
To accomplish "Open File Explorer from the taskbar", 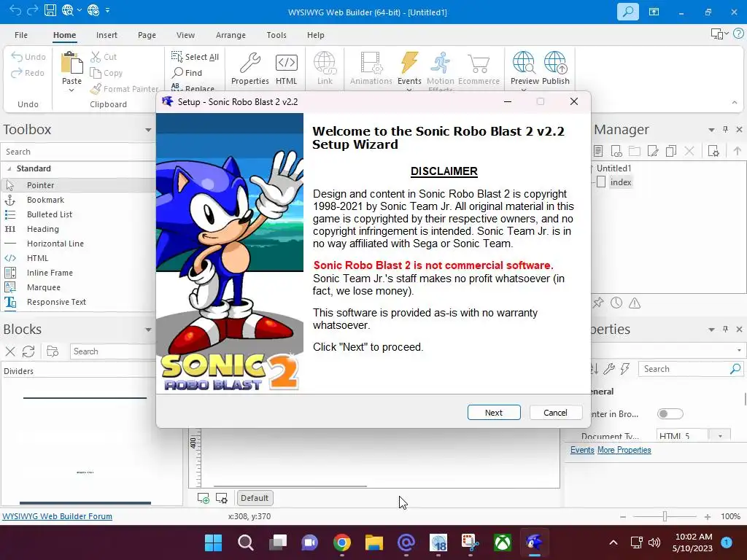I will [374, 542].
